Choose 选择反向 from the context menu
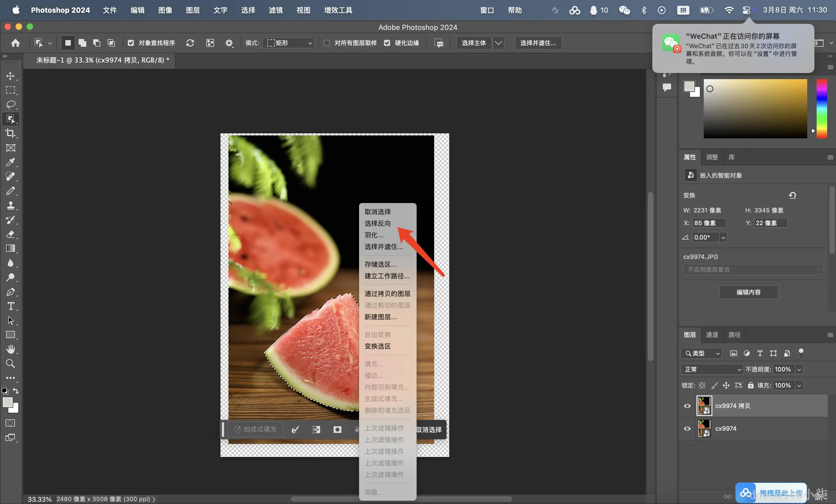836x504 pixels. (x=377, y=224)
